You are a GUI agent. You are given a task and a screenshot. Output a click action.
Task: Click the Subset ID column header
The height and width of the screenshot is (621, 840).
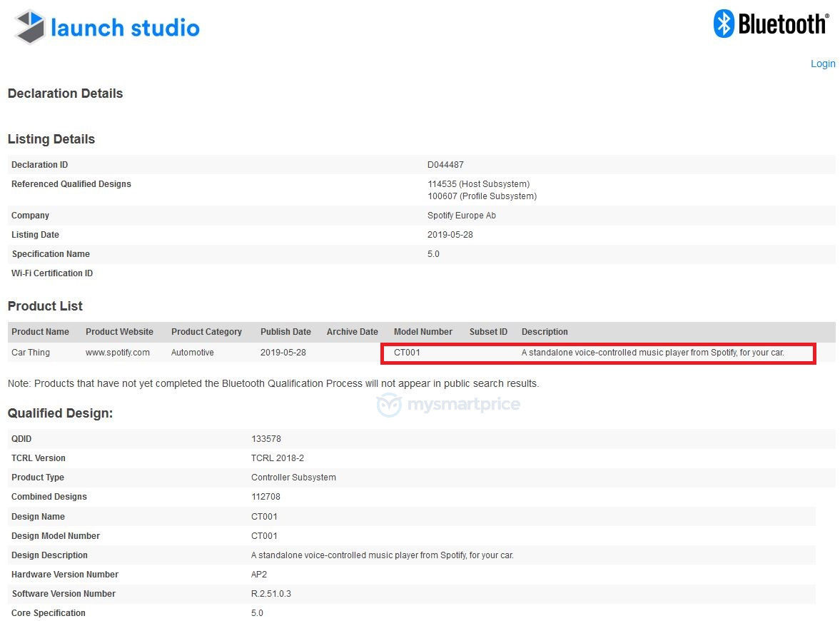click(488, 332)
